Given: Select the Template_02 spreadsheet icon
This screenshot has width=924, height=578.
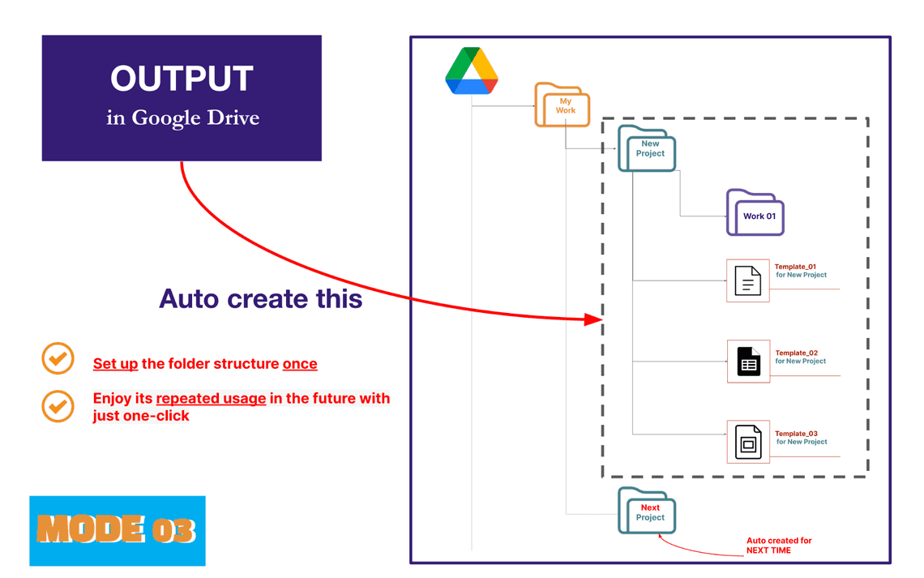Looking at the screenshot, I should (x=747, y=361).
